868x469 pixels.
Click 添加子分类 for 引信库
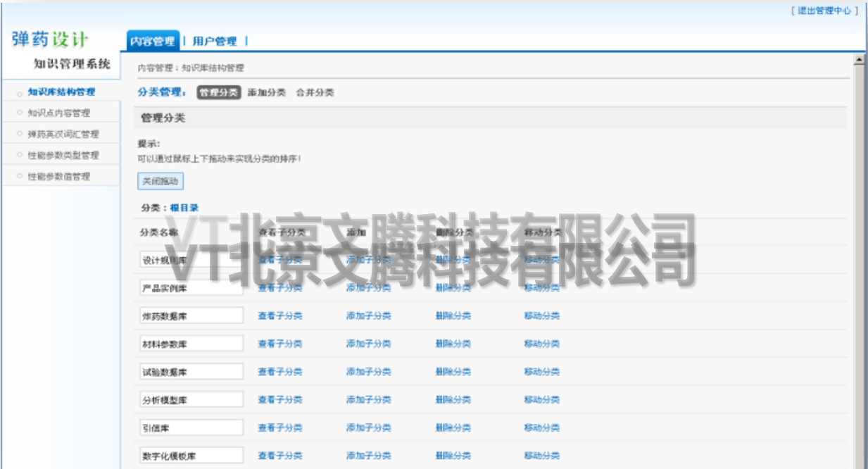point(368,428)
